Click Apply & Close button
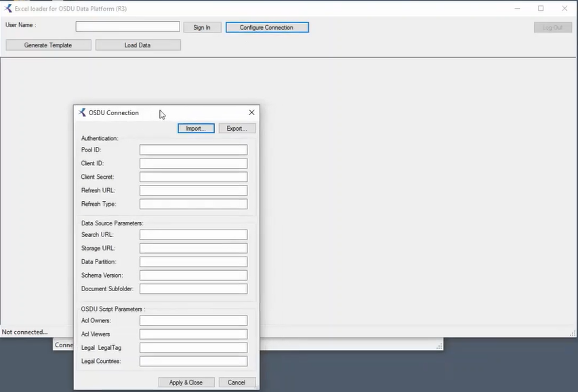 [x=186, y=383]
